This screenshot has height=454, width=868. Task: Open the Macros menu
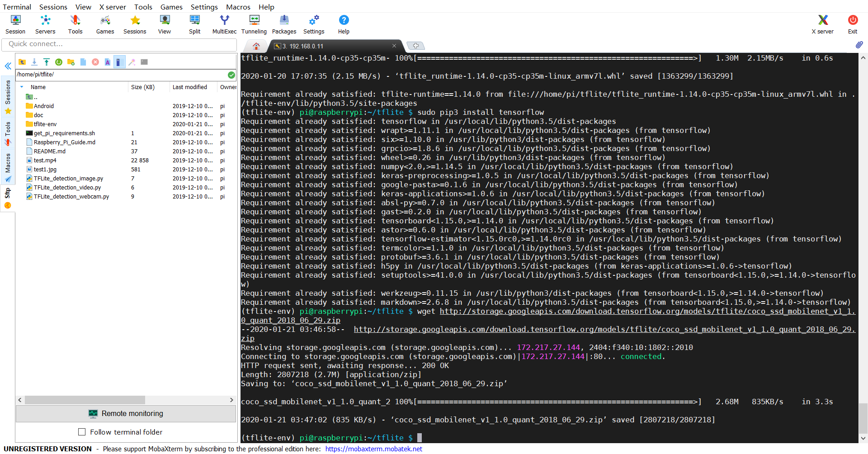point(238,7)
